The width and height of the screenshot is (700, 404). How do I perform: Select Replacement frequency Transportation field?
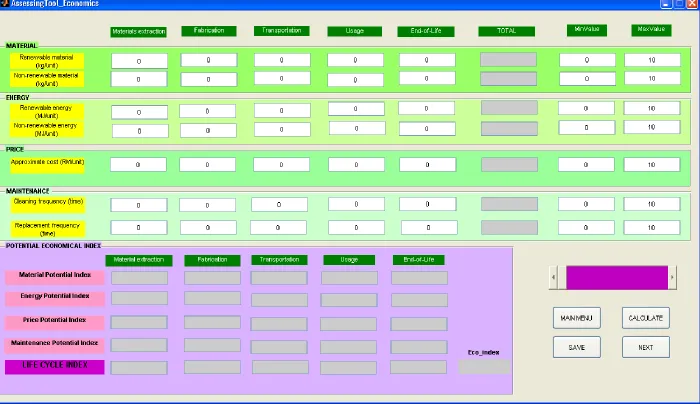pyautogui.click(x=278, y=227)
